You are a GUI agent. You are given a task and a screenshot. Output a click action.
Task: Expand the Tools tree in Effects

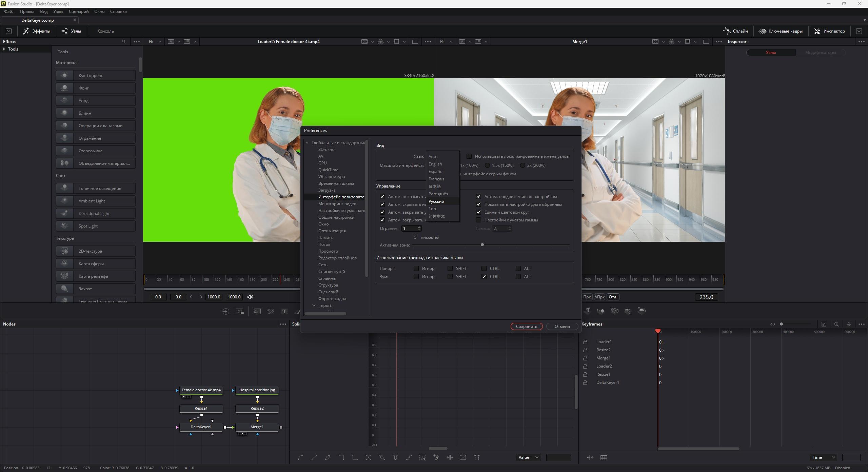click(4, 49)
